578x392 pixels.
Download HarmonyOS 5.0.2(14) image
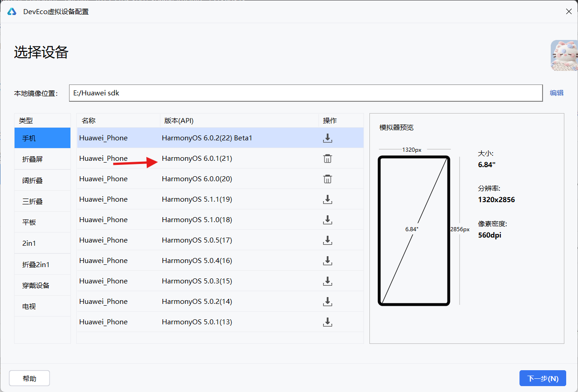point(327,301)
